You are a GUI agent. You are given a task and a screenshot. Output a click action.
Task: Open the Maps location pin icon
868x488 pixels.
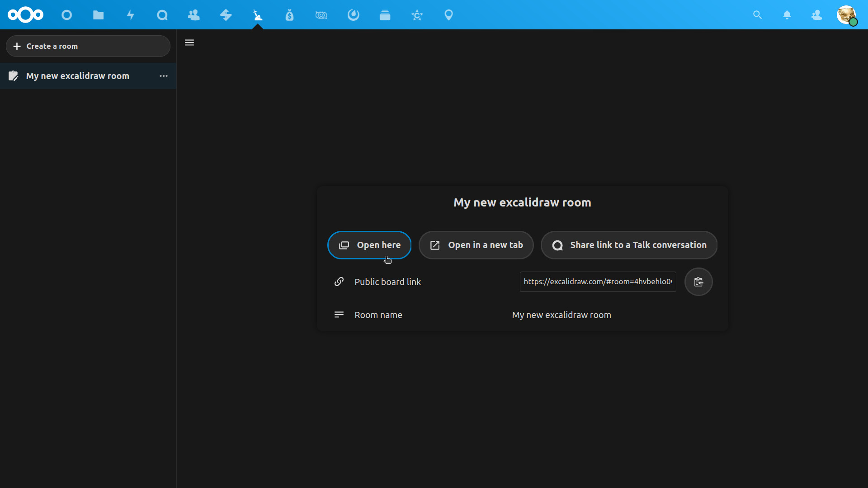point(448,15)
